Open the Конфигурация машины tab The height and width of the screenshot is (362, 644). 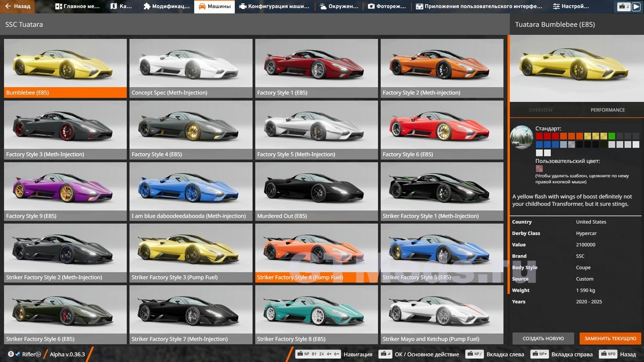tap(274, 7)
